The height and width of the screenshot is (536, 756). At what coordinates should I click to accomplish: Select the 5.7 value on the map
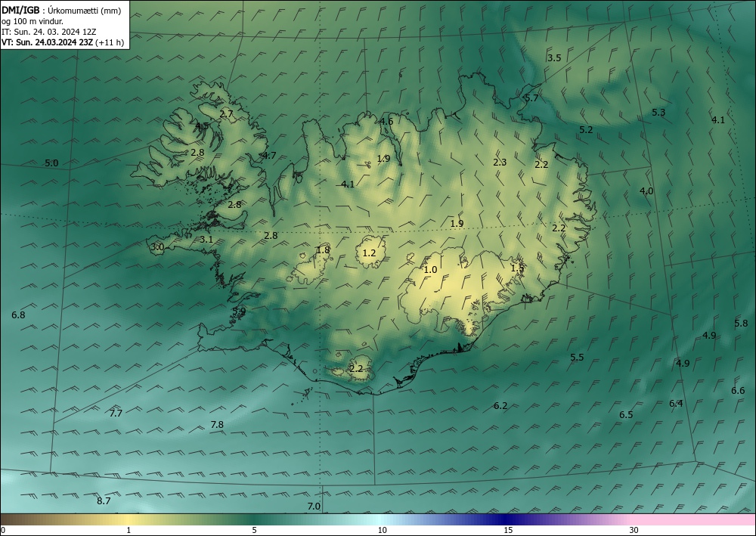pos(531,98)
